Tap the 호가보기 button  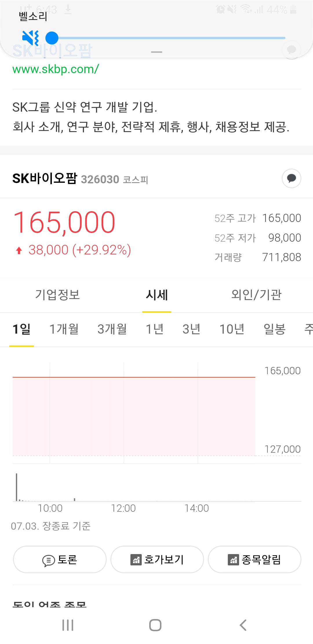(157, 560)
